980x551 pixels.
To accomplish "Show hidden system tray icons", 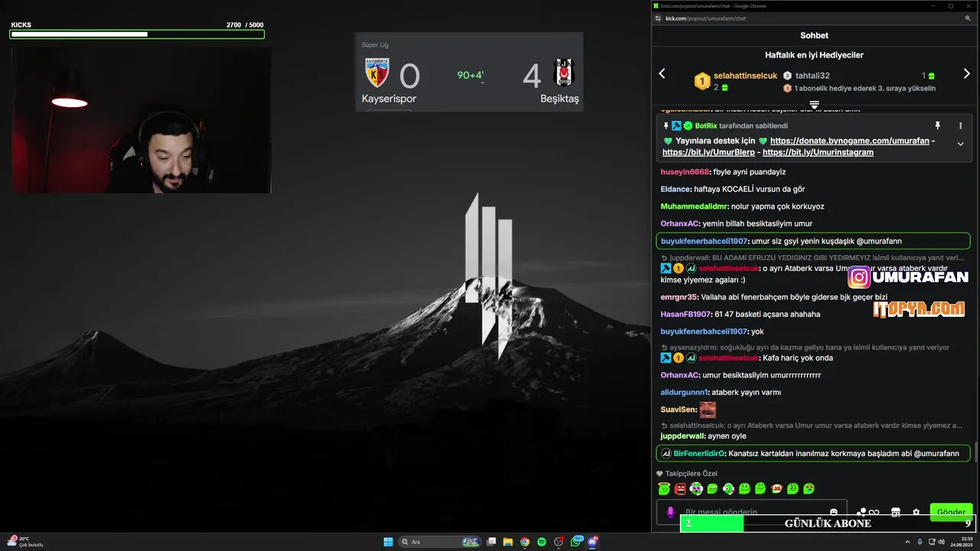I will [x=907, y=542].
